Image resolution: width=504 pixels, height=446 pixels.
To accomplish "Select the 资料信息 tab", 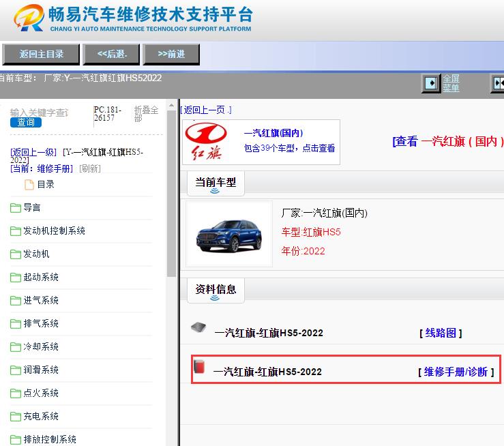I will pos(216,291).
